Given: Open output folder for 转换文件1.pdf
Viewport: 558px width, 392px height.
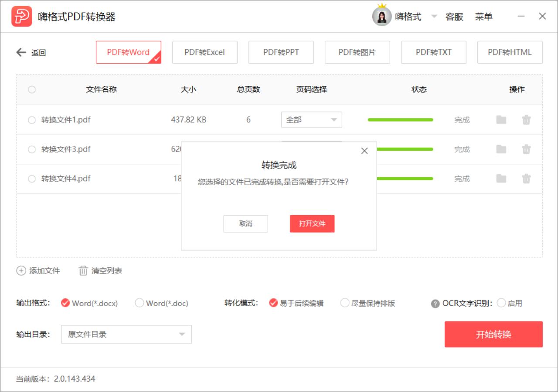Looking at the screenshot, I should click(x=500, y=119).
